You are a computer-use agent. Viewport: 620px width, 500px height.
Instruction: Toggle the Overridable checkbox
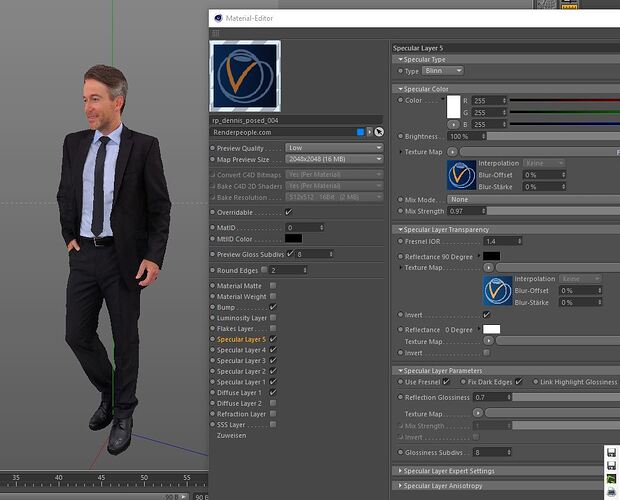coord(289,212)
